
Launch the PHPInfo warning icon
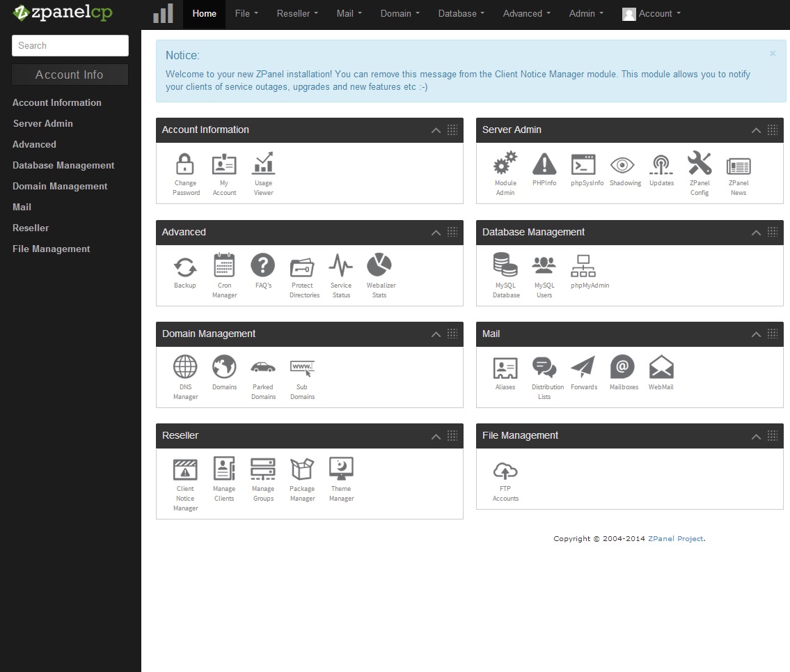point(544,166)
